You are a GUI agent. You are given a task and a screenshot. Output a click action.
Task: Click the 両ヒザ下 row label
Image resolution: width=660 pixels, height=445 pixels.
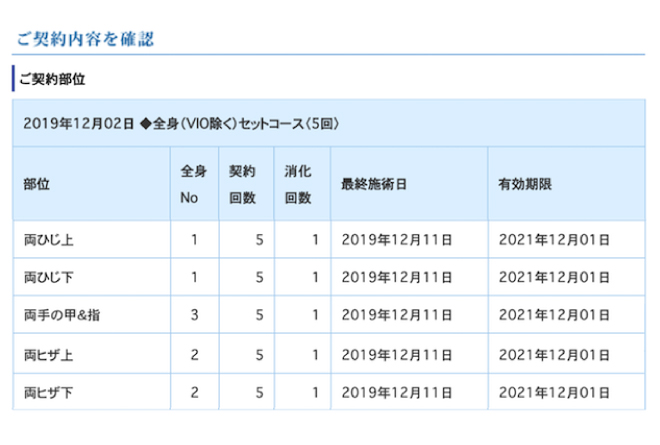tap(49, 392)
